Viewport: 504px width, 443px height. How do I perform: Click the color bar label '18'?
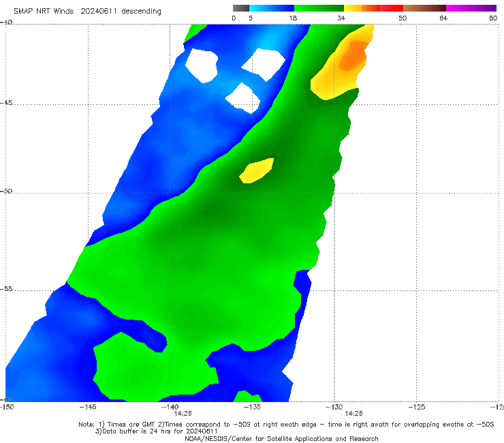coord(293,18)
